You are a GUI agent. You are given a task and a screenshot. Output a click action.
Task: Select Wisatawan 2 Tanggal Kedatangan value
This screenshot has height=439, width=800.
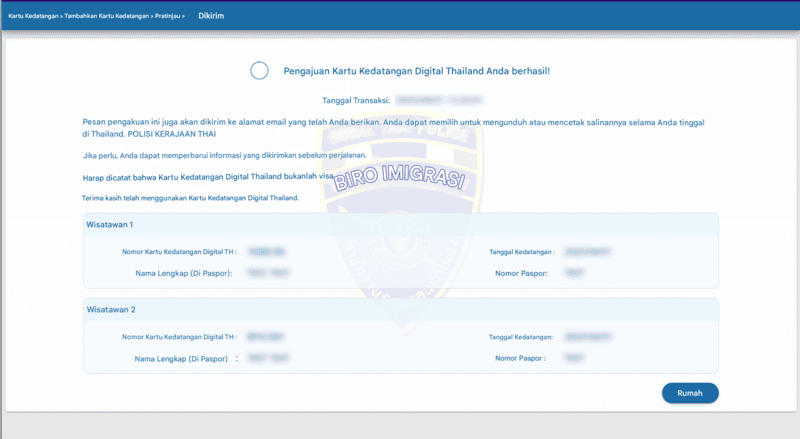point(588,338)
